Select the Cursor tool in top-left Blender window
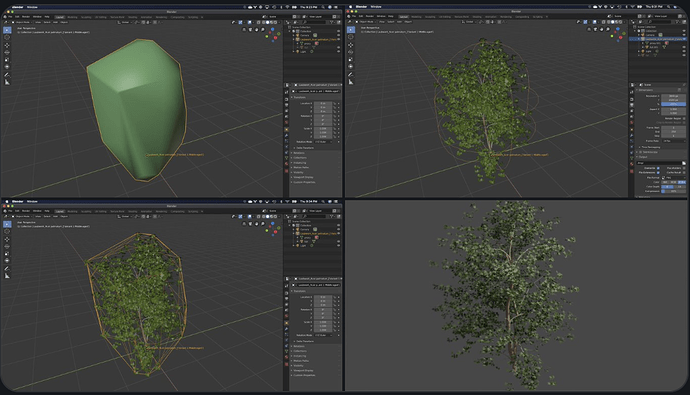Screen dimensions: 690x395 [x=7, y=37]
